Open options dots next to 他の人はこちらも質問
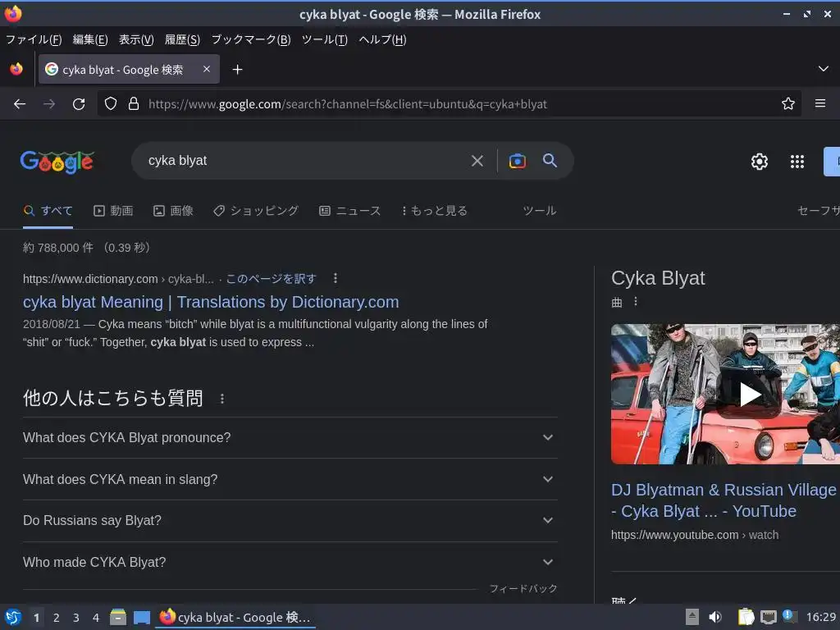The height and width of the screenshot is (630, 840). 221,399
